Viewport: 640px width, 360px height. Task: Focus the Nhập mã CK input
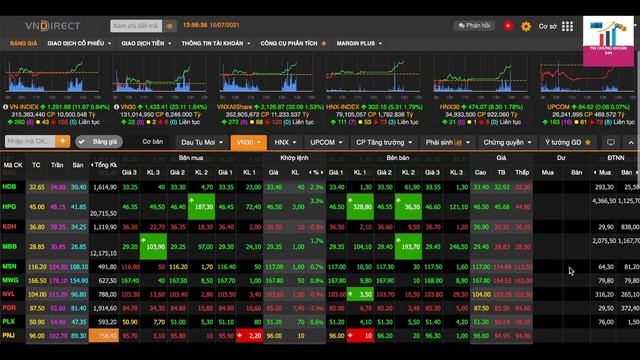coord(30,141)
